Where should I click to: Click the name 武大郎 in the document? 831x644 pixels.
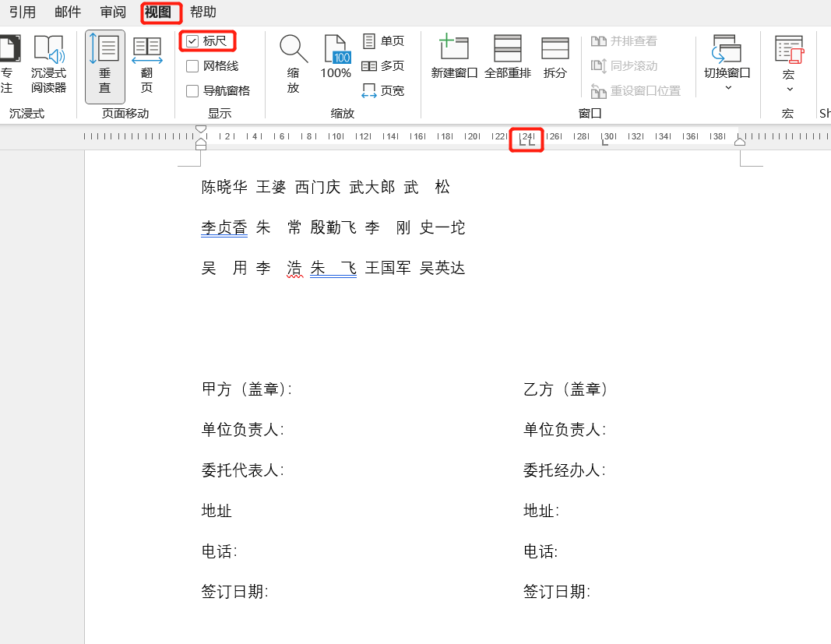(x=372, y=187)
